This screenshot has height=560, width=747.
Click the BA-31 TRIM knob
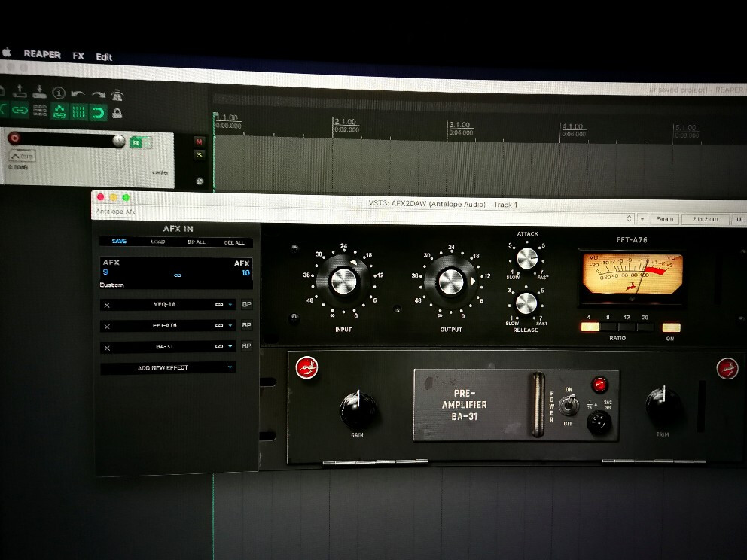tap(663, 406)
